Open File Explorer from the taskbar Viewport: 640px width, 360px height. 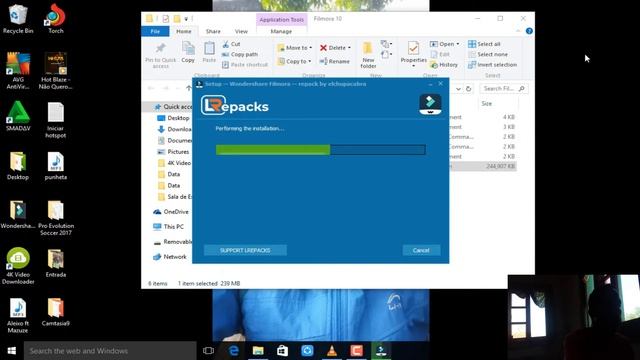tap(258, 351)
